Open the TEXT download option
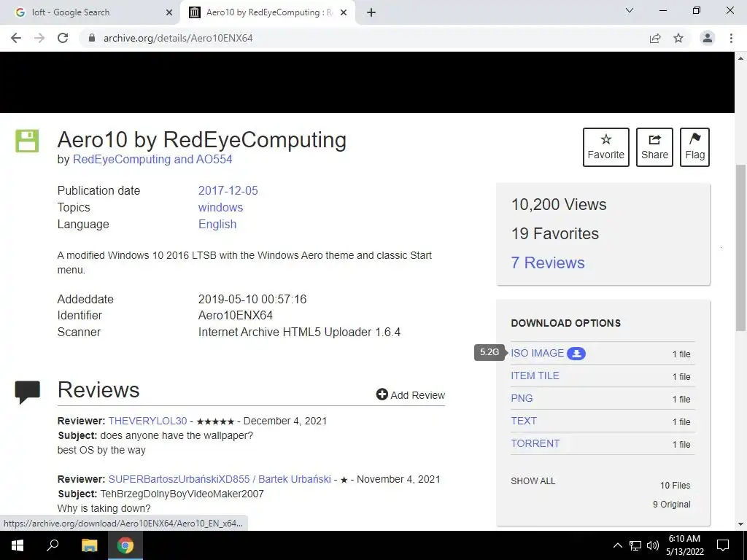747x560 pixels. [x=524, y=421]
